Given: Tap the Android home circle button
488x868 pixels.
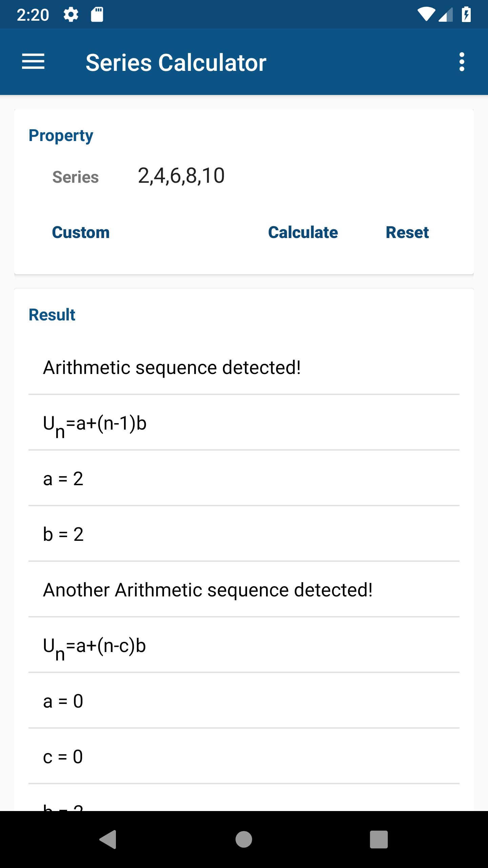Looking at the screenshot, I should point(244,839).
